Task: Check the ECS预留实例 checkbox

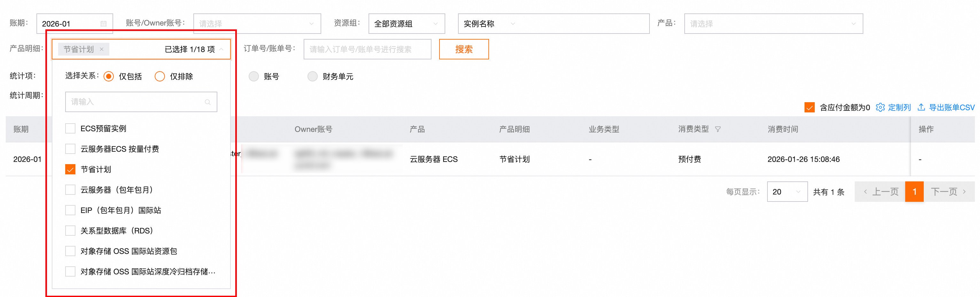Action: (x=70, y=128)
